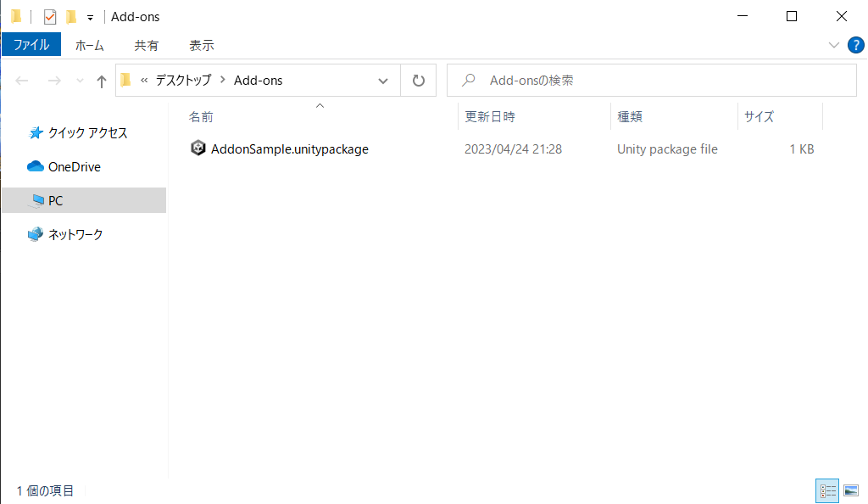Open recent locations dropdown arrow
Screen dimensions: 868x504
pos(81,81)
